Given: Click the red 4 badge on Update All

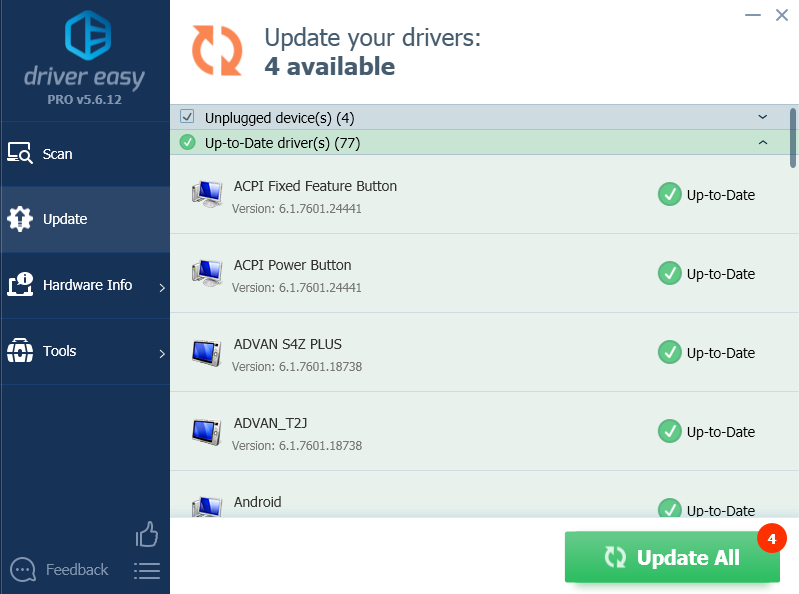Looking at the screenshot, I should pyautogui.click(x=771, y=538).
